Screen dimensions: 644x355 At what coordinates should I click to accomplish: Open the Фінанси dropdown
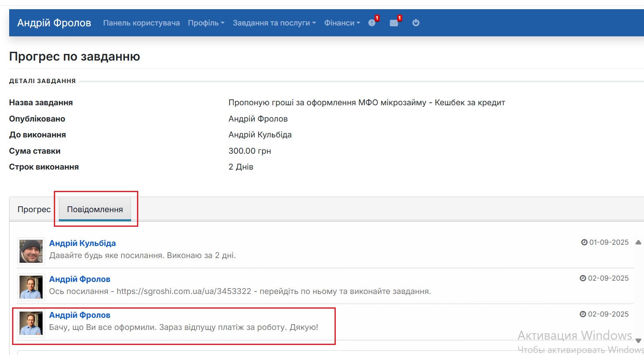pyautogui.click(x=342, y=23)
